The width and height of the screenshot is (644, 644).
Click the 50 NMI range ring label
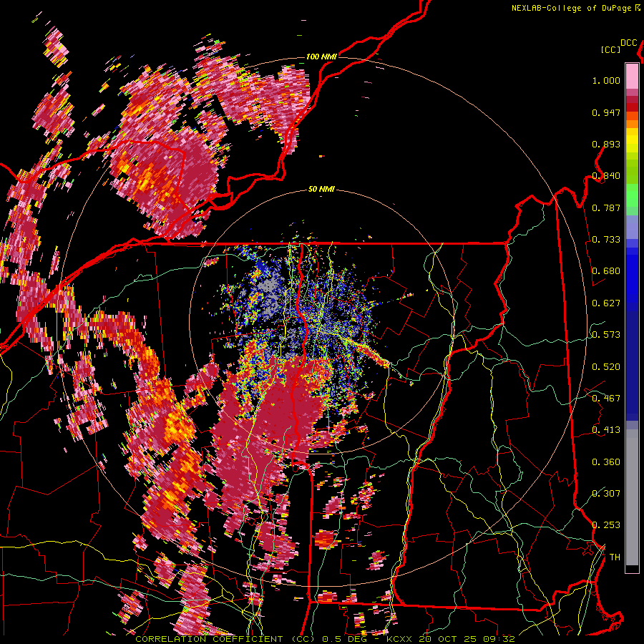pyautogui.click(x=321, y=189)
